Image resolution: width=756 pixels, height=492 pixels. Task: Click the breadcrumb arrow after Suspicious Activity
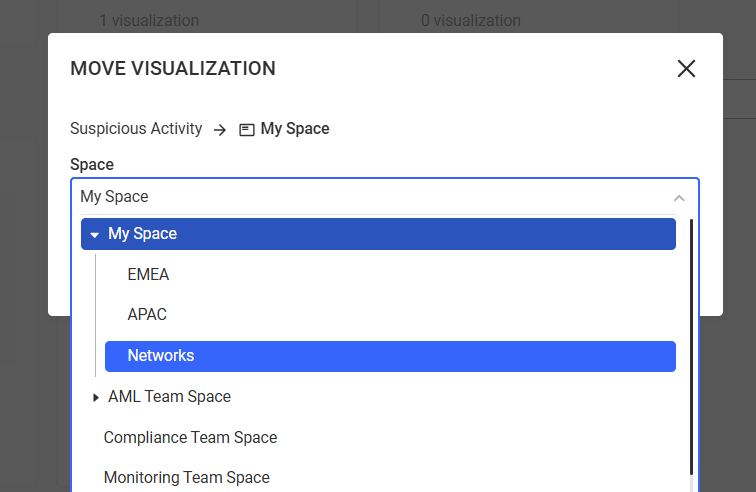coord(220,129)
